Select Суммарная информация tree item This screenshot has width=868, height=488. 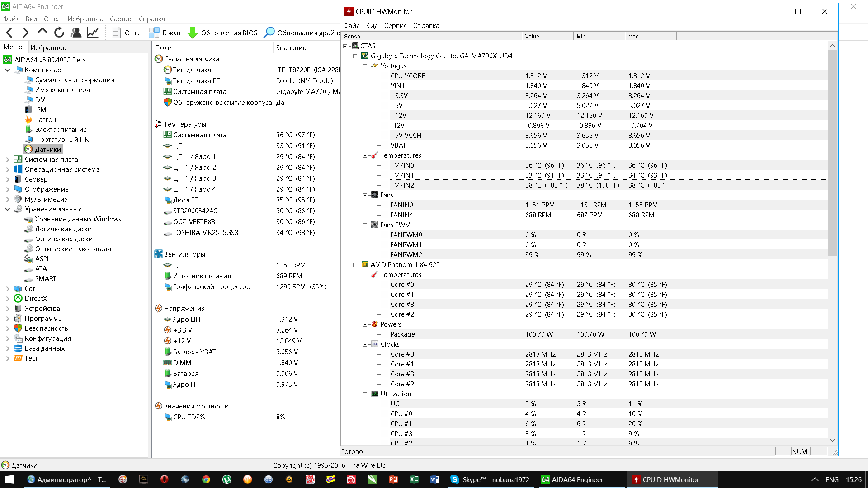coord(75,80)
